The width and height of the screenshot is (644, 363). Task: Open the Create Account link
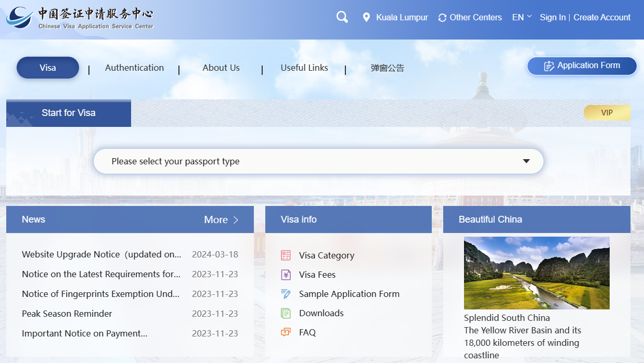[x=602, y=17]
